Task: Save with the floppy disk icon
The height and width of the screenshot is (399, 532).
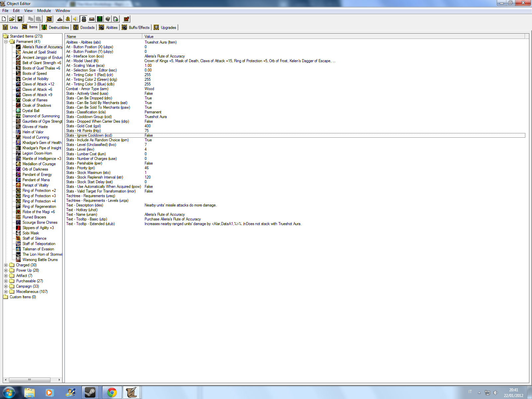Action: click(x=20, y=19)
